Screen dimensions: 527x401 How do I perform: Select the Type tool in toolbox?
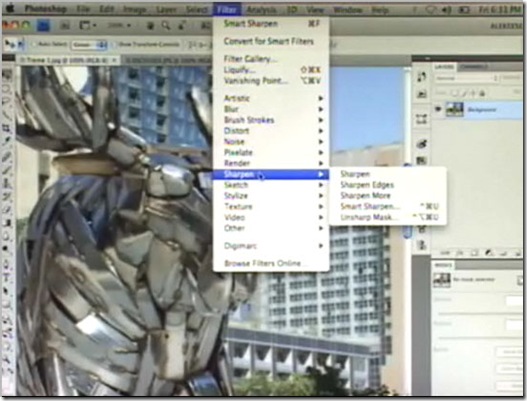6,277
